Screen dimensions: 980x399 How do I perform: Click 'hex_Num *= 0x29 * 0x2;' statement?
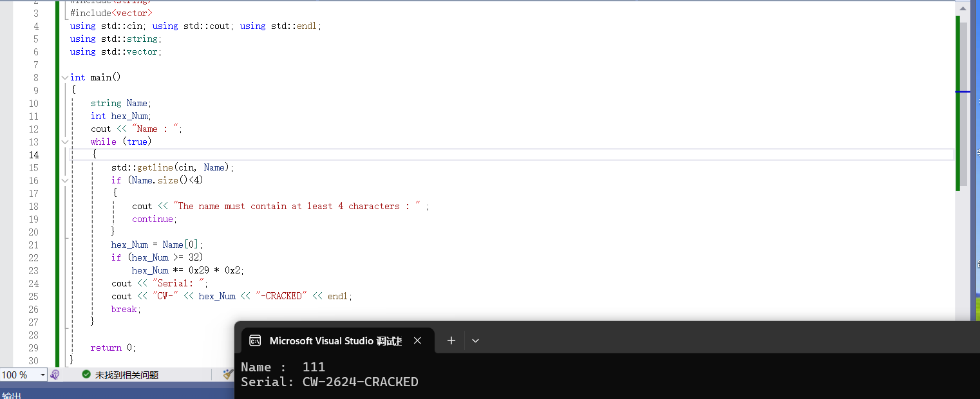coord(188,270)
